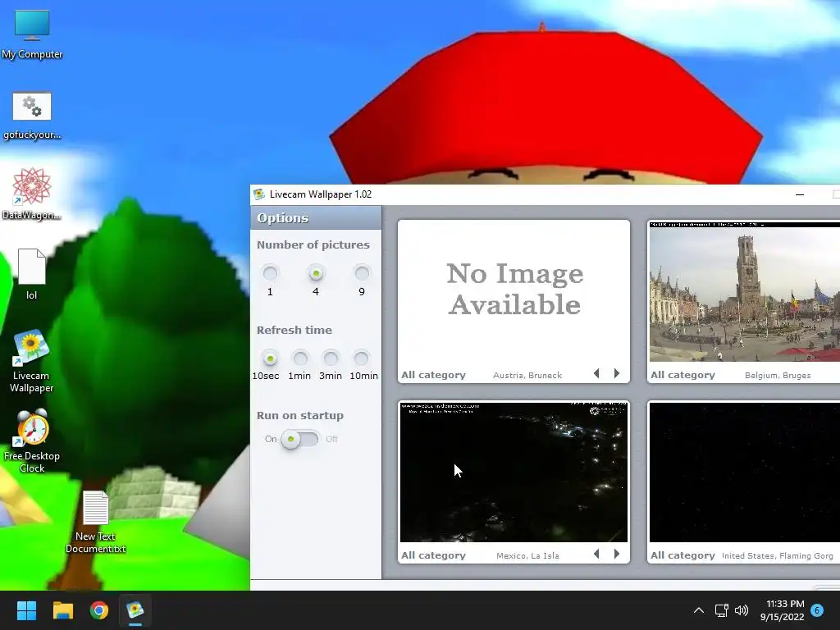Go to next camera in Mexico, La Isla card
The height and width of the screenshot is (630, 840).
tap(617, 554)
